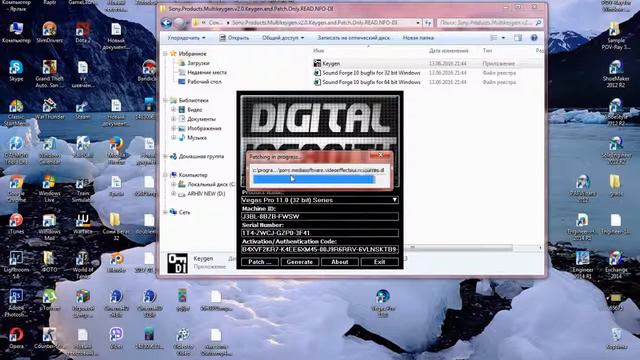
Task: Expand the Локальный диск (C:) node
Action: 173,184
